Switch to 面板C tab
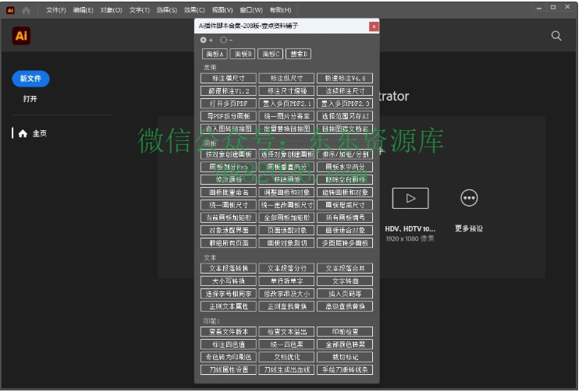 click(x=270, y=54)
